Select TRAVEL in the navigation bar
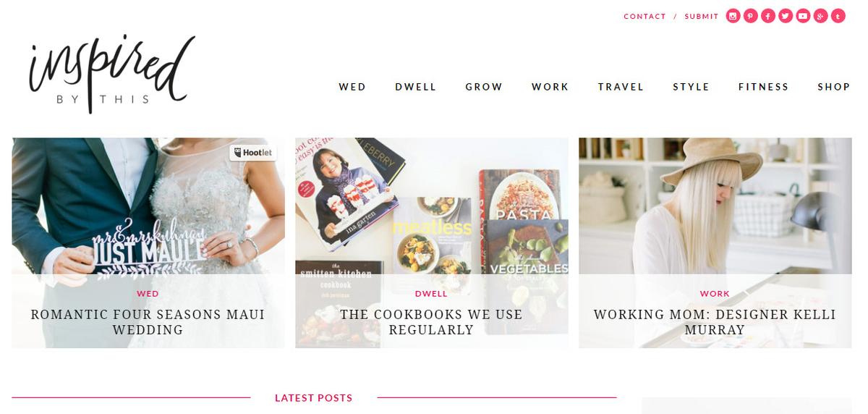The image size is (868, 414). click(621, 87)
